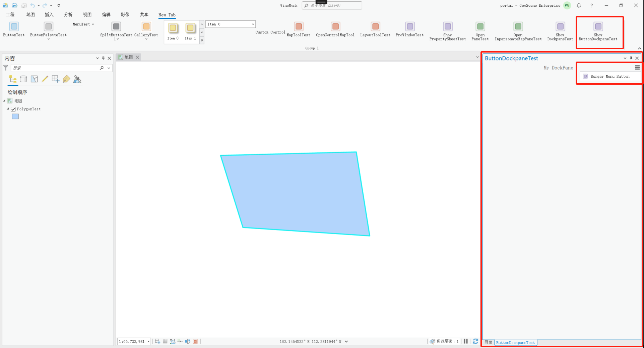This screenshot has width=644, height=348.
Task: Select List By Data Source icon
Action: tap(23, 79)
